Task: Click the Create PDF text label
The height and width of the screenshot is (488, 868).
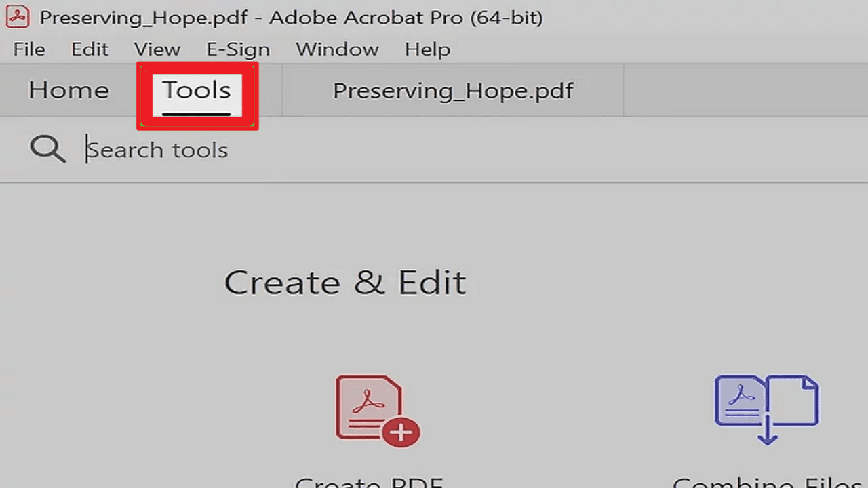Action: point(370,481)
